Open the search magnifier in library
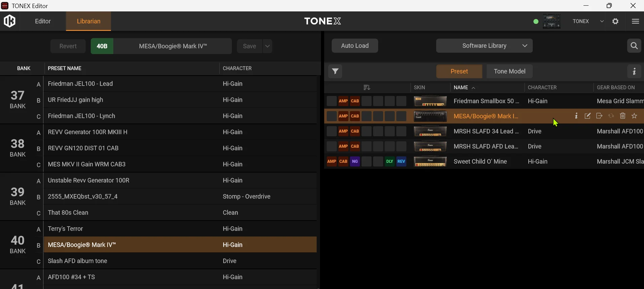Image resolution: width=644 pixels, height=289 pixels. (634, 46)
